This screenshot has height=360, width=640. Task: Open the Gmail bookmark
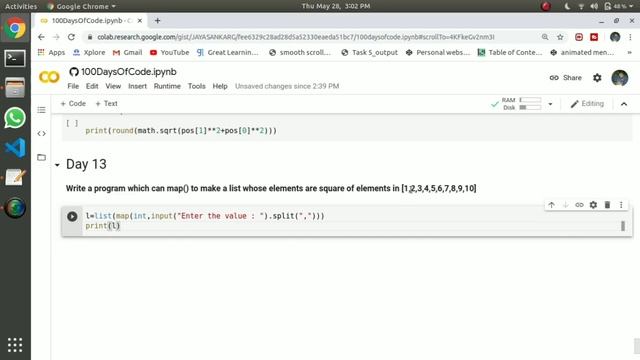click(x=127, y=53)
